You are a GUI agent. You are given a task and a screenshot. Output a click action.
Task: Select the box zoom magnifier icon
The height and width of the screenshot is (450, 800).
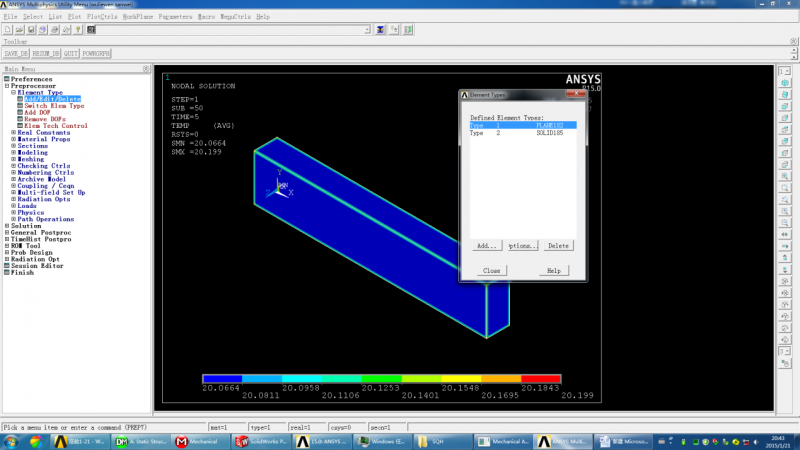coord(785,188)
